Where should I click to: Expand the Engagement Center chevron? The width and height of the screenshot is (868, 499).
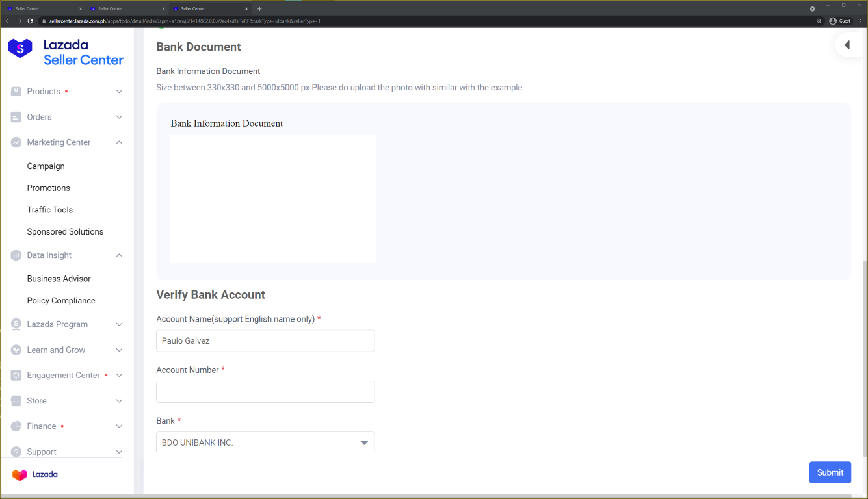pyautogui.click(x=119, y=376)
